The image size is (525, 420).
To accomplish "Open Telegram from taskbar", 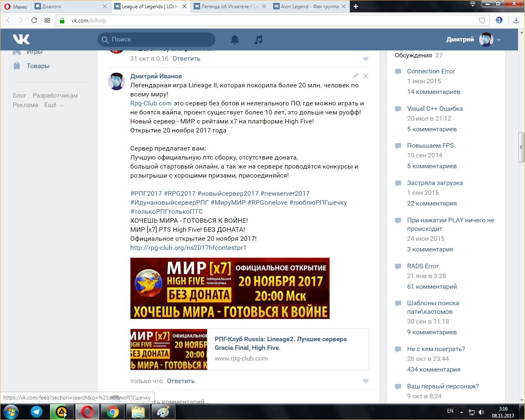I will click(x=37, y=412).
